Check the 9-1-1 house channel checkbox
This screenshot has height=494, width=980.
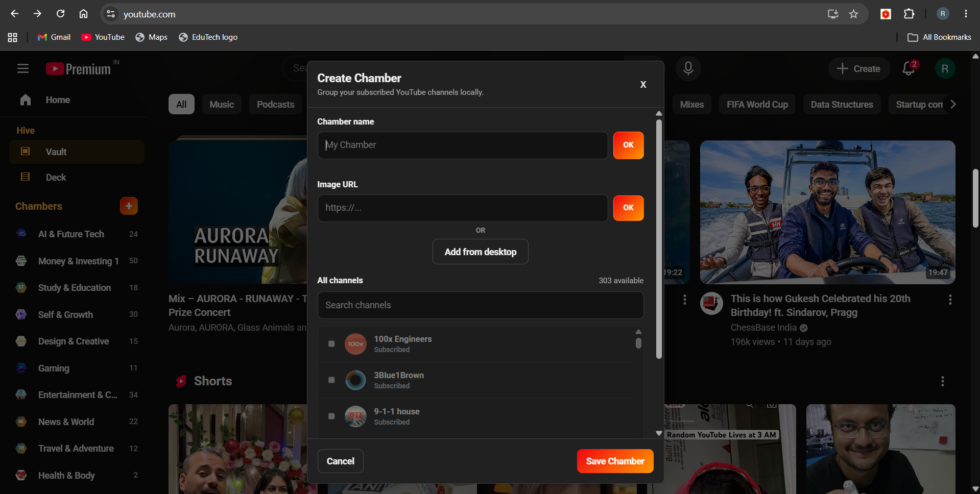click(331, 416)
